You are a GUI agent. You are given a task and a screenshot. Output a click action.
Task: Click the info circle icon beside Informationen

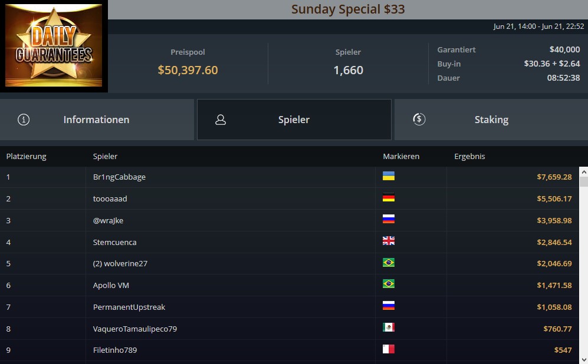[24, 120]
